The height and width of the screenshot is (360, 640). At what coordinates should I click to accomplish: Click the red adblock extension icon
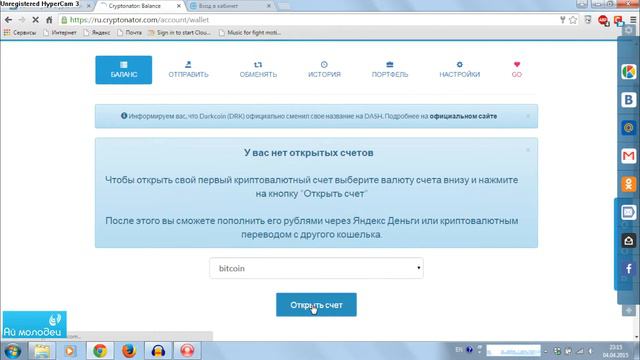tap(603, 20)
